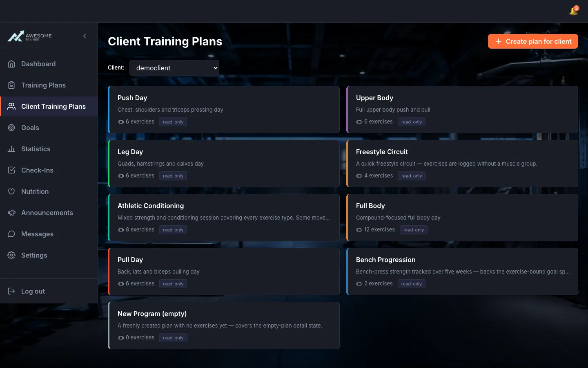Screen dimensions: 588x368
Task: Click the Log out arrow icon
Action: [x=11, y=291]
